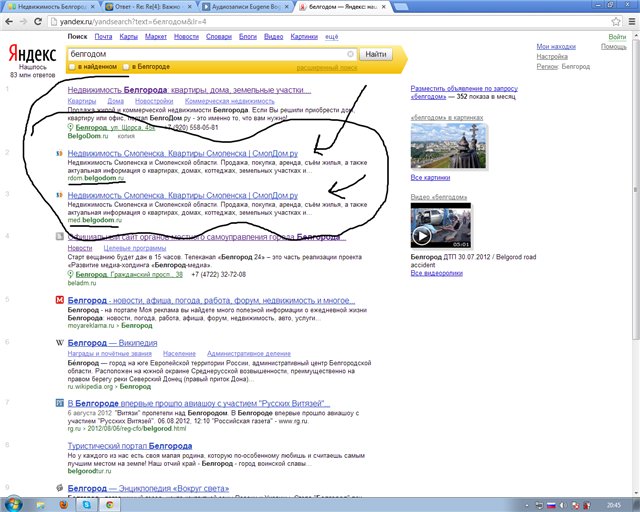Click the Wikipedia favicon next to Белгород result

pos(60,343)
